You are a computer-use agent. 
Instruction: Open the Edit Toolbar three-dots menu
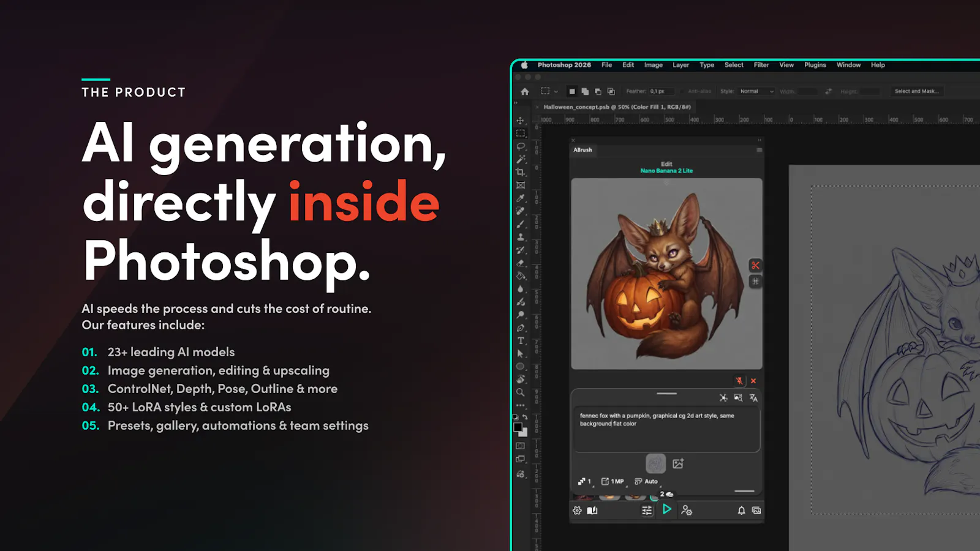click(x=521, y=405)
